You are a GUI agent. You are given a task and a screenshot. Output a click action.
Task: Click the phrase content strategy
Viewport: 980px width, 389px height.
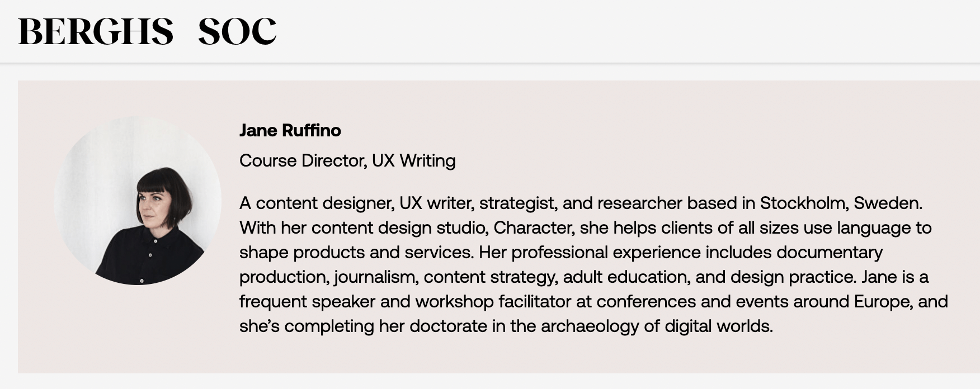[x=490, y=277]
